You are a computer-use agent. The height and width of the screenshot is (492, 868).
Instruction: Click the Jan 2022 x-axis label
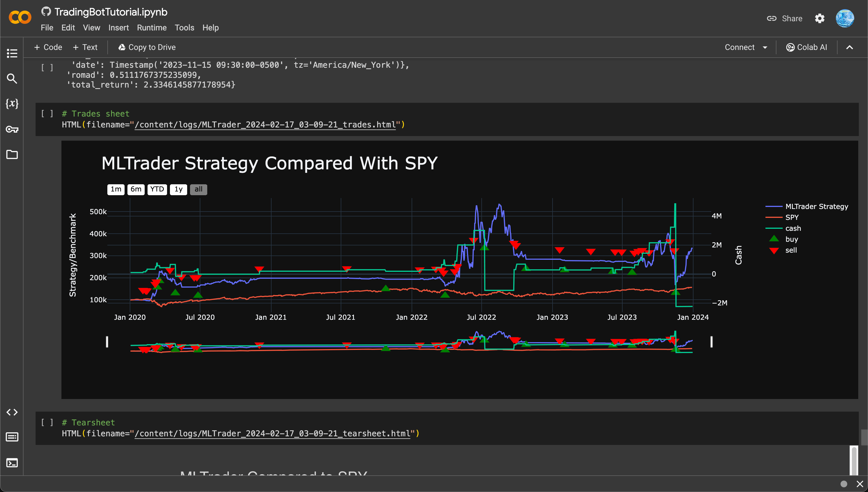click(412, 317)
